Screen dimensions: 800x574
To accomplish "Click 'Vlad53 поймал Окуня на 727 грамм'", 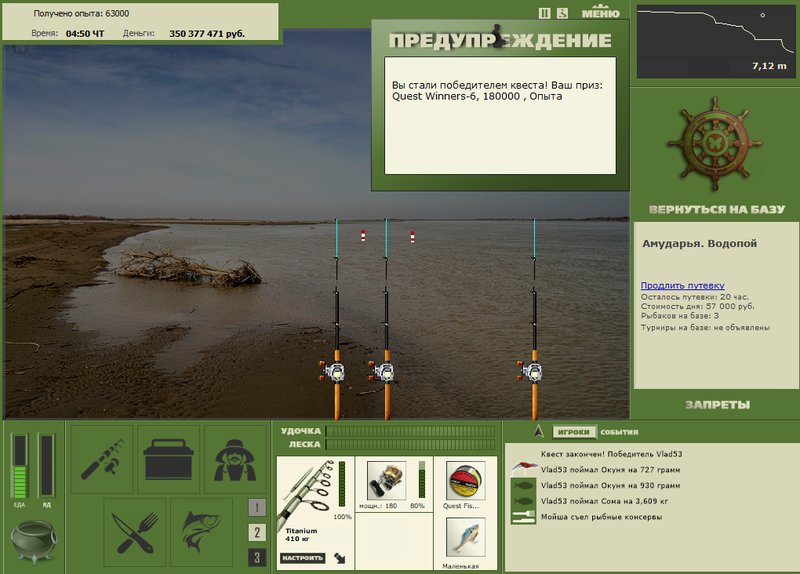I will coord(610,469).
